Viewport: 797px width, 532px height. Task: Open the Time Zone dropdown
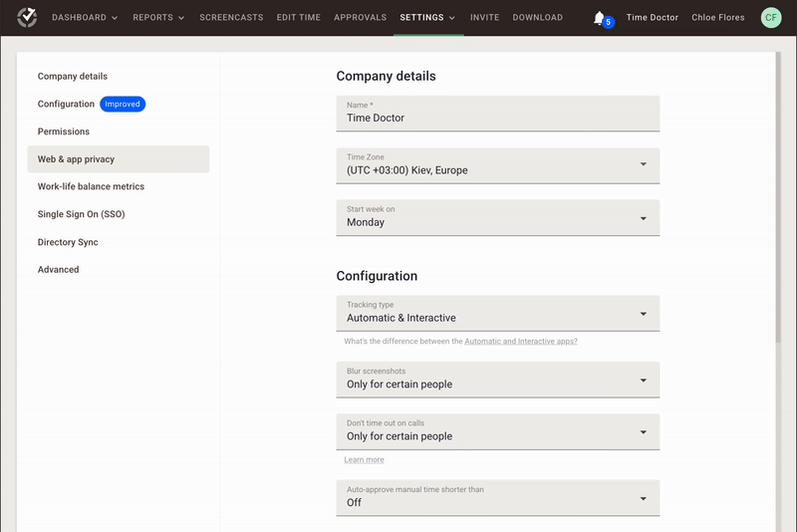pyautogui.click(x=497, y=165)
